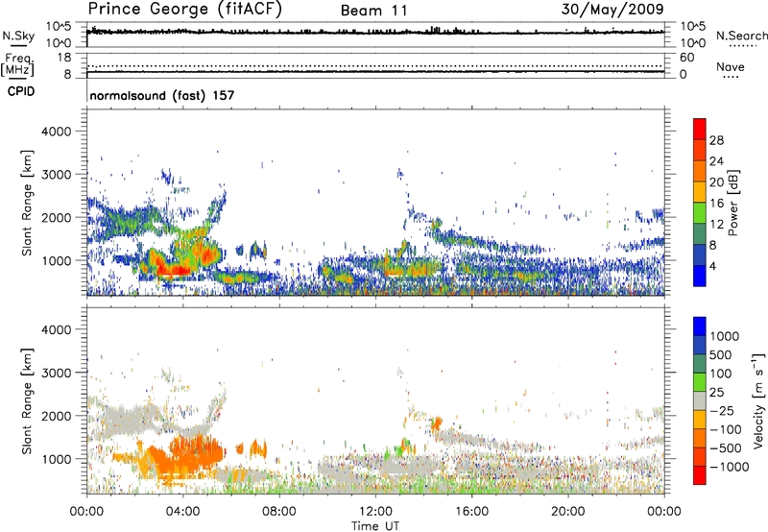Screen dimensions: 768x532
Task: Click the "12:00" time tick label
Action: tap(375, 512)
